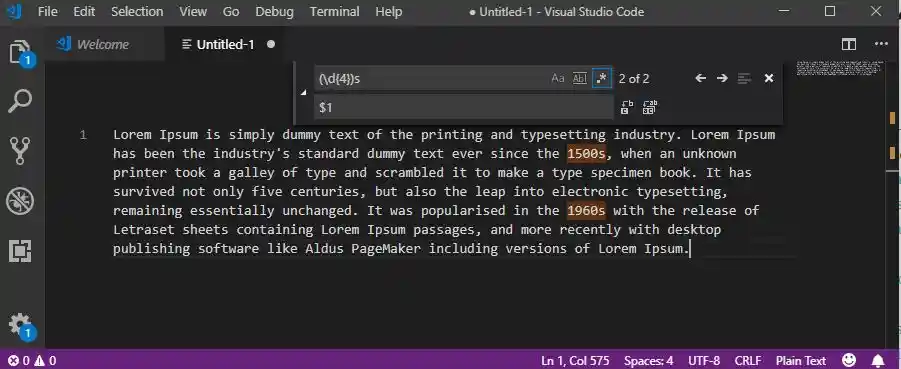Click the word Letraset in the editor
The width and height of the screenshot is (901, 369).
click(x=144, y=229)
